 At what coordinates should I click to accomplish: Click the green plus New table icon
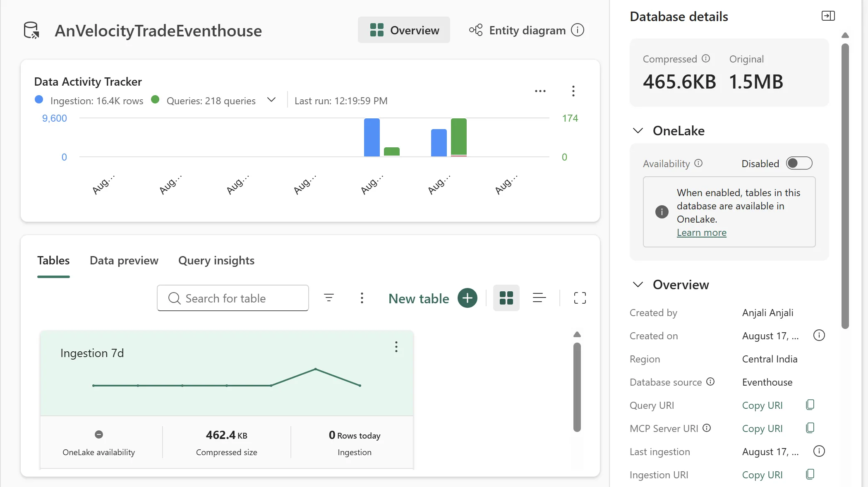(x=468, y=298)
